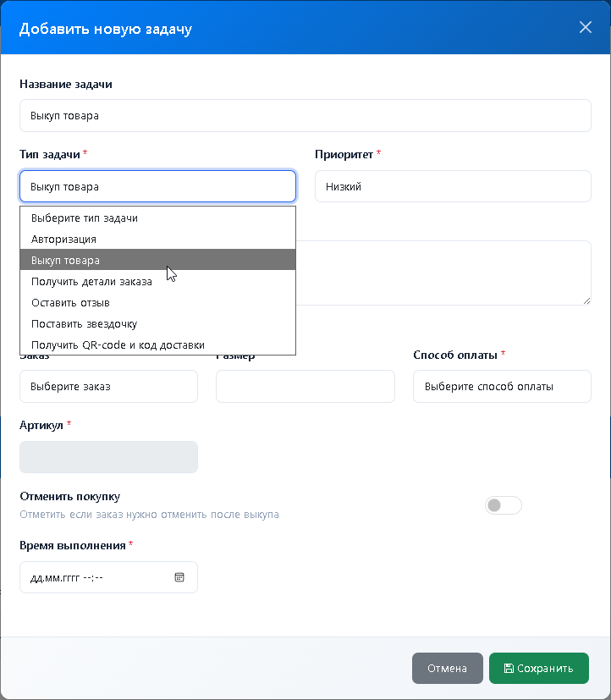Click the Отменить покупку label
The height and width of the screenshot is (700, 611).
69,496
